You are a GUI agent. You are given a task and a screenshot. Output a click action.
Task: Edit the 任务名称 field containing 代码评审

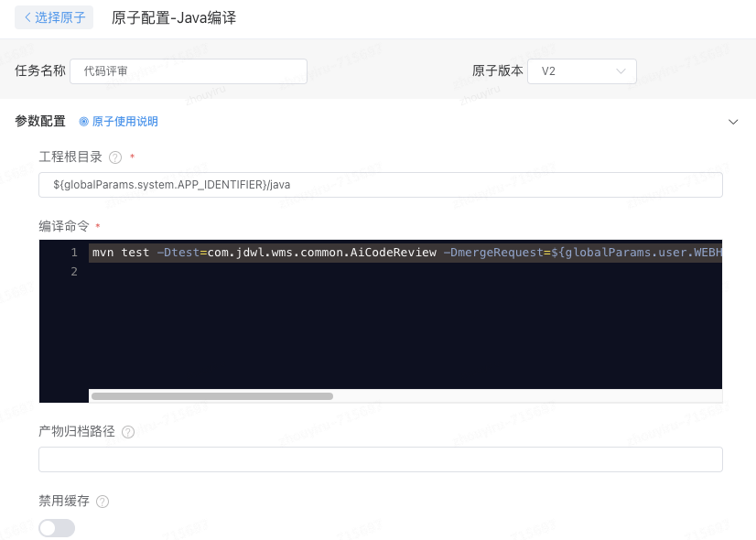pyautogui.click(x=188, y=70)
